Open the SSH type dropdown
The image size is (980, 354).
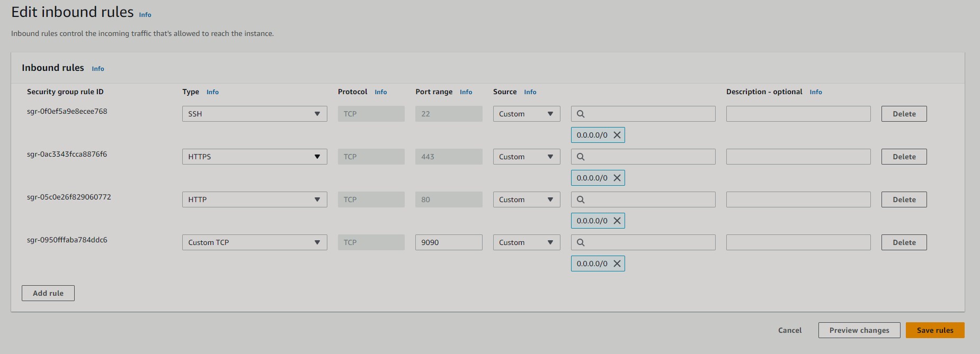click(254, 114)
